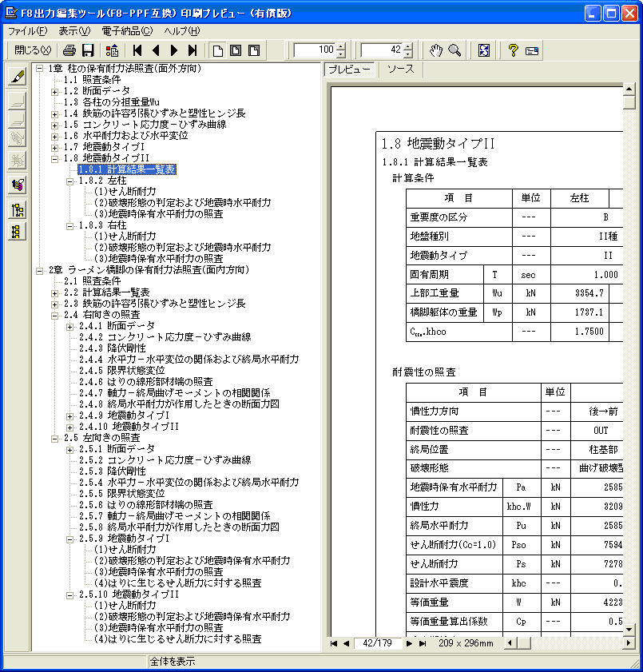Select tree item 2.5.2 コンクリート応力度－ひずみ曲線
This screenshot has height=672, width=643.
165,460
